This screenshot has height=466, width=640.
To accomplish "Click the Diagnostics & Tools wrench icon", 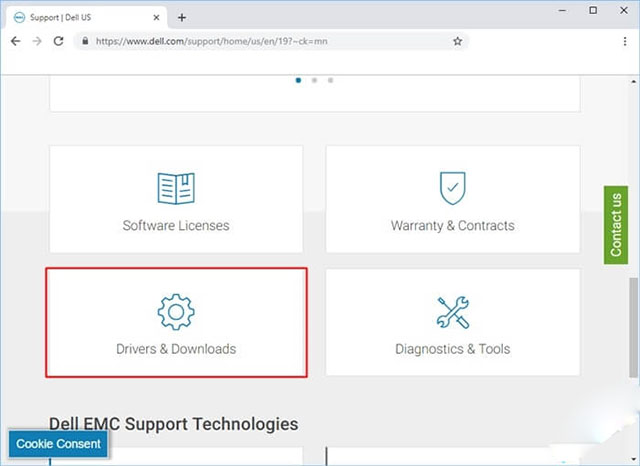I will click(453, 312).
